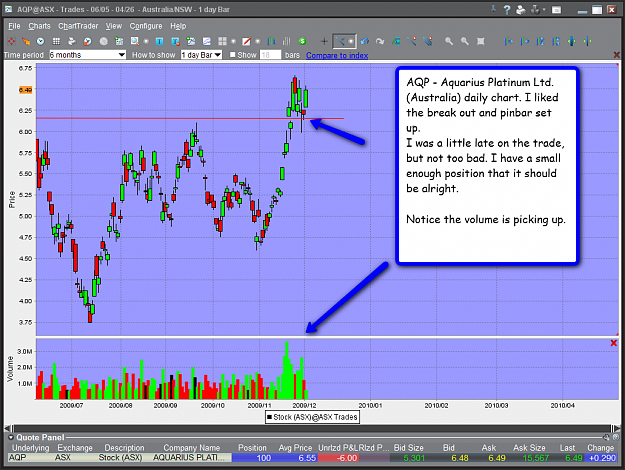This screenshot has width=625, height=470.
Task: Click the four-pane layout toolbar icon
Action: click(222, 41)
